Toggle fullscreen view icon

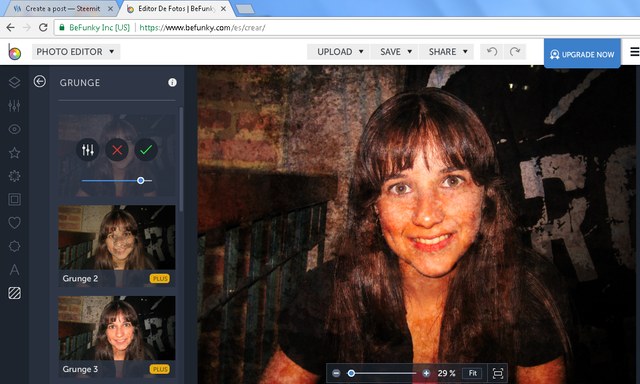tap(498, 373)
